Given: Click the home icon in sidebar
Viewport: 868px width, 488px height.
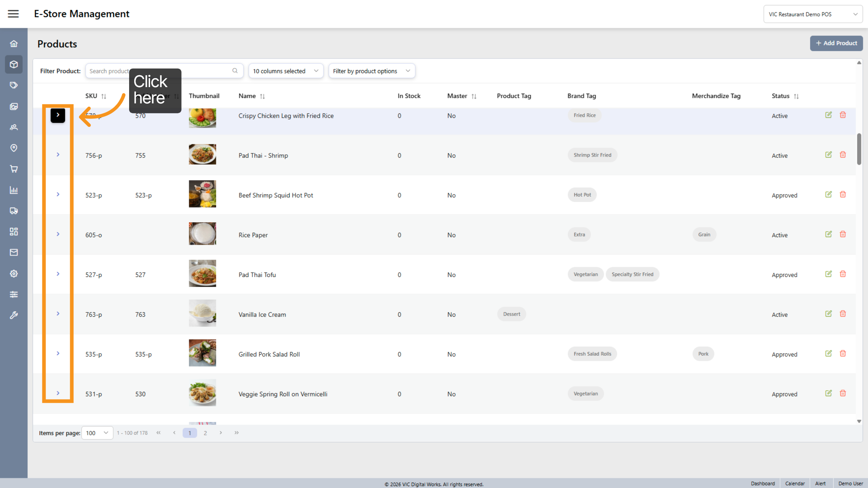Looking at the screenshot, I should (14, 44).
